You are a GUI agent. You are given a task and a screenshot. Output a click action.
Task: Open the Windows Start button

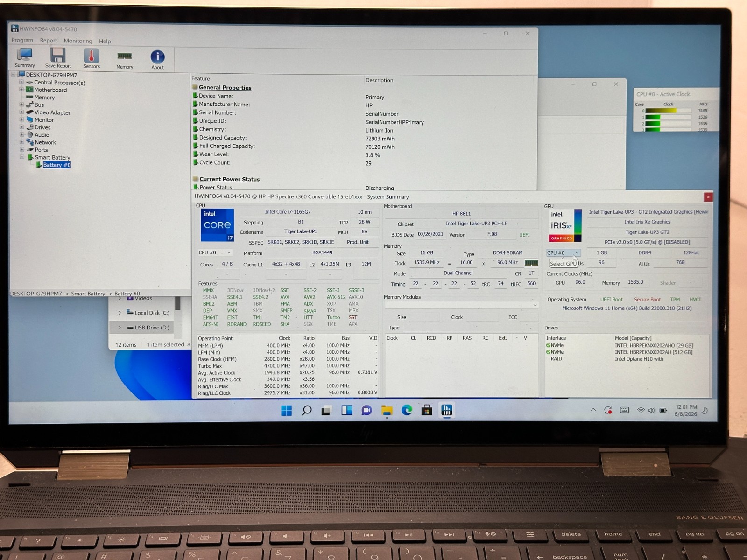[x=286, y=410]
